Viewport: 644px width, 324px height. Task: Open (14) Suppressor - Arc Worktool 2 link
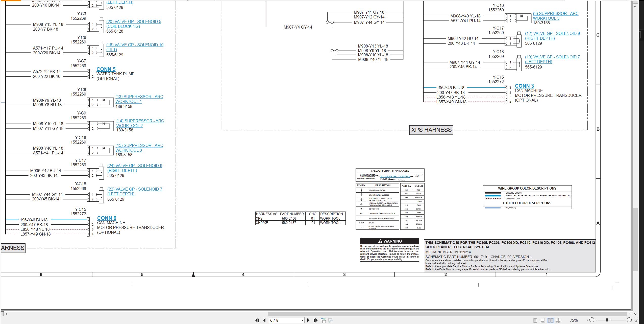[140, 123]
